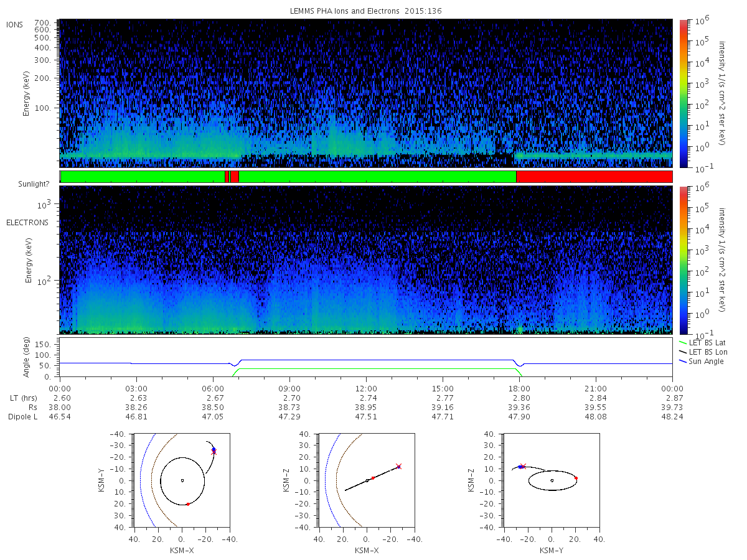Click the Rs value '38.00'
The height and width of the screenshot is (560, 747).
click(x=60, y=407)
